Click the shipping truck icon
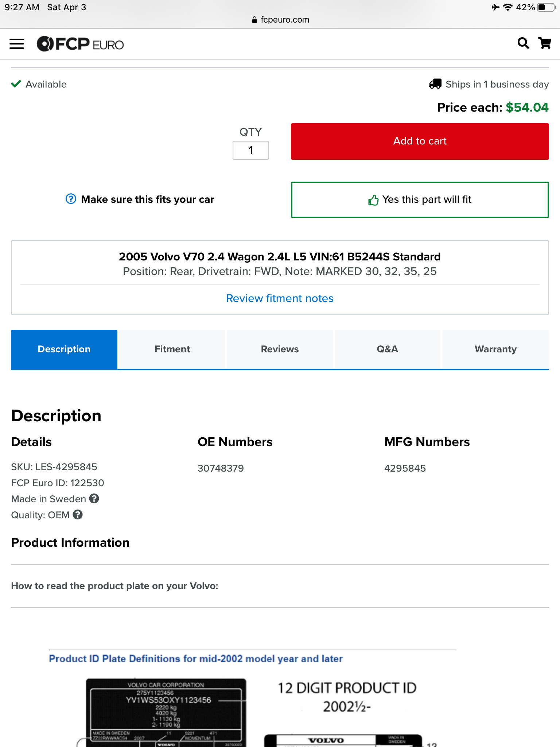 [x=435, y=84]
